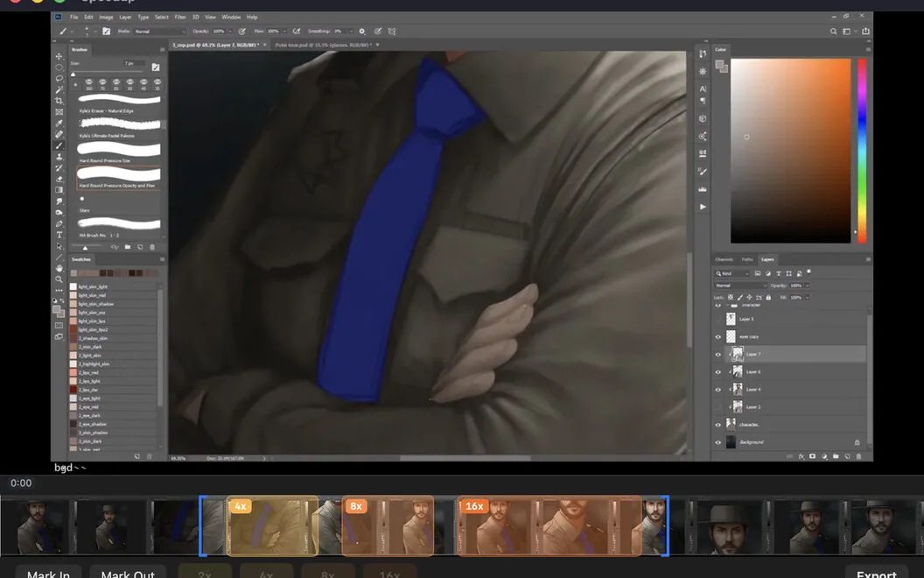Open the workspace switcher dropdown
The height and width of the screenshot is (578, 924).
[849, 32]
